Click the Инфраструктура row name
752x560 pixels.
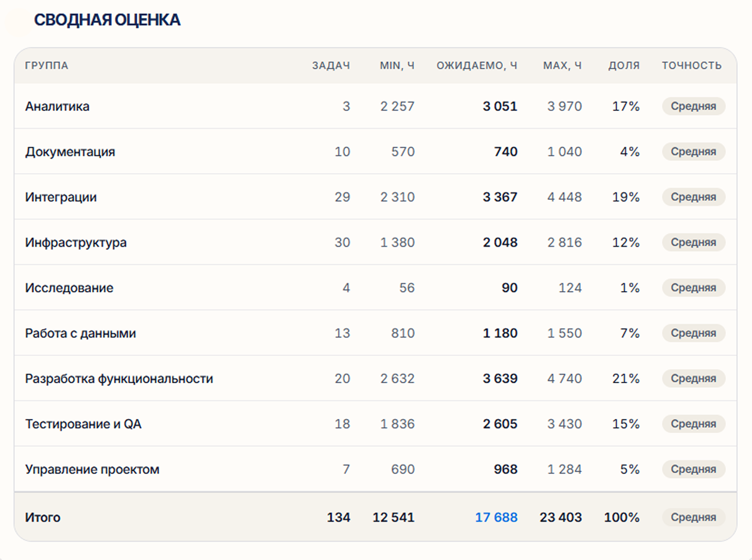click(76, 243)
